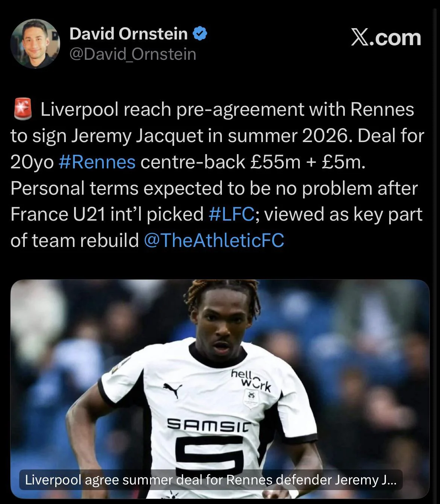The width and height of the screenshot is (440, 504).
Task: Click the X.com logo
Action: tap(386, 38)
